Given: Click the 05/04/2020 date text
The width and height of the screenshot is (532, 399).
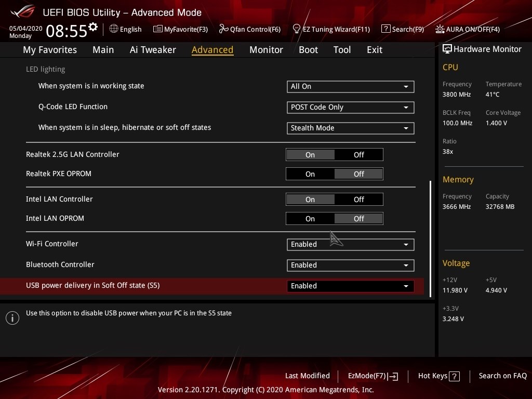Looking at the screenshot, I should click(26, 29).
